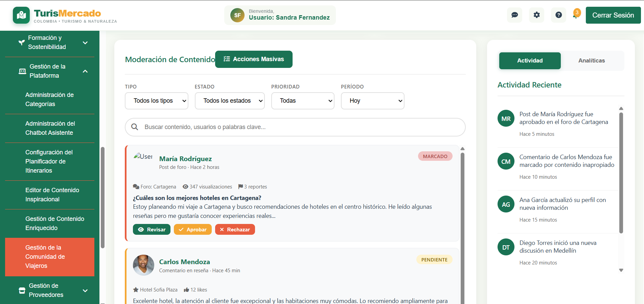The height and width of the screenshot is (304, 644).
Task: Open notifications with the badge showing 3
Action: pos(576,15)
